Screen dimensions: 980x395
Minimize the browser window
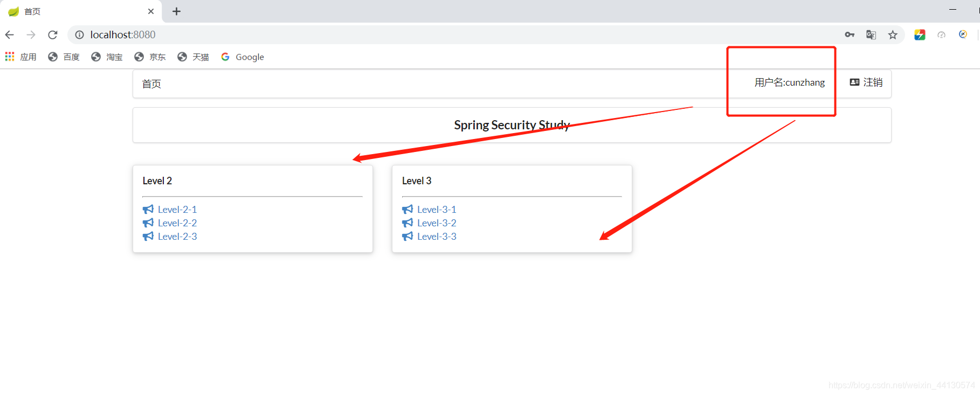pyautogui.click(x=953, y=10)
